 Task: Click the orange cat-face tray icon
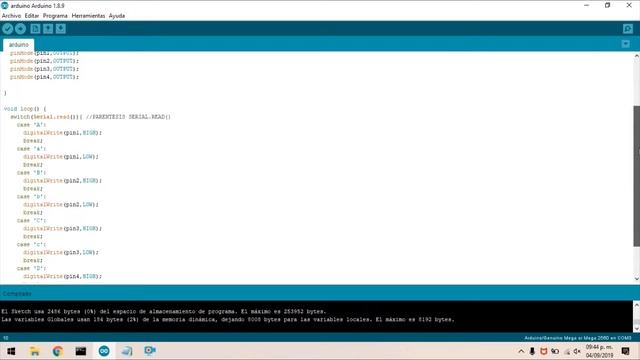coord(543,351)
